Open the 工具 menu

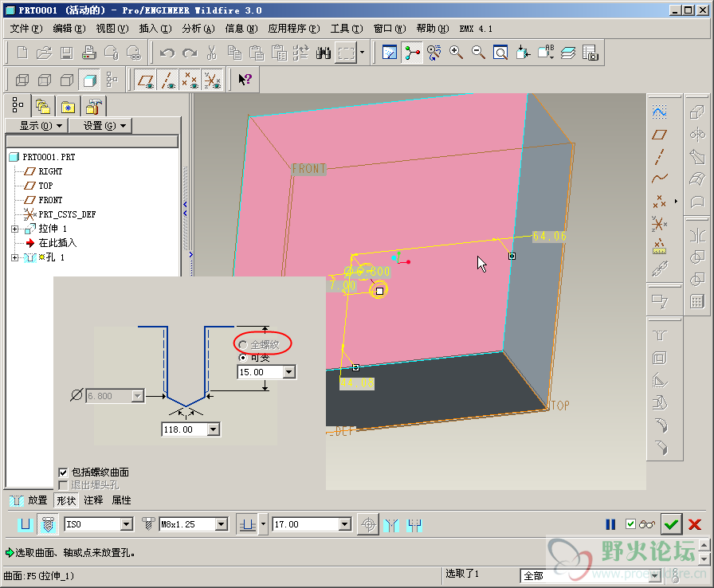pyautogui.click(x=347, y=29)
